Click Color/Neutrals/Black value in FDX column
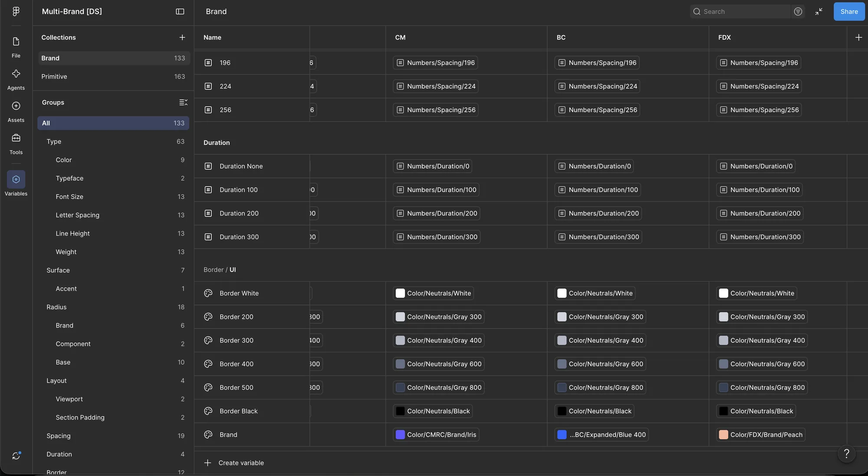 [756, 411]
